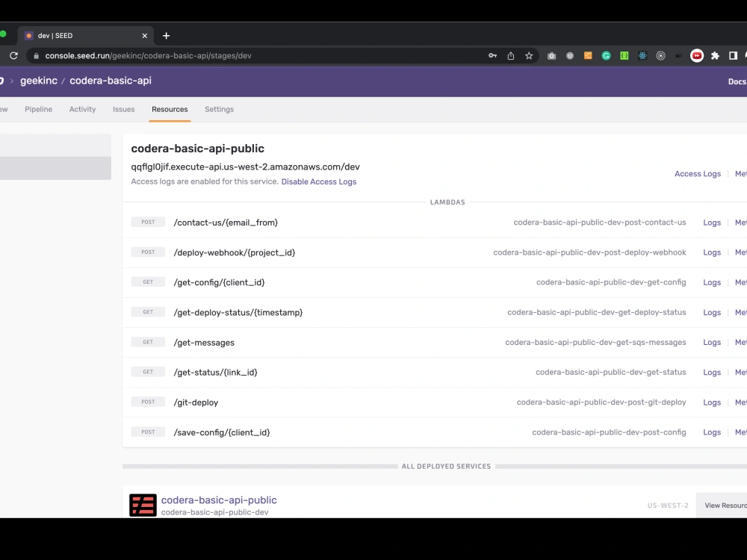
Task: Select the dev | SEED browser tab
Action: coord(86,36)
